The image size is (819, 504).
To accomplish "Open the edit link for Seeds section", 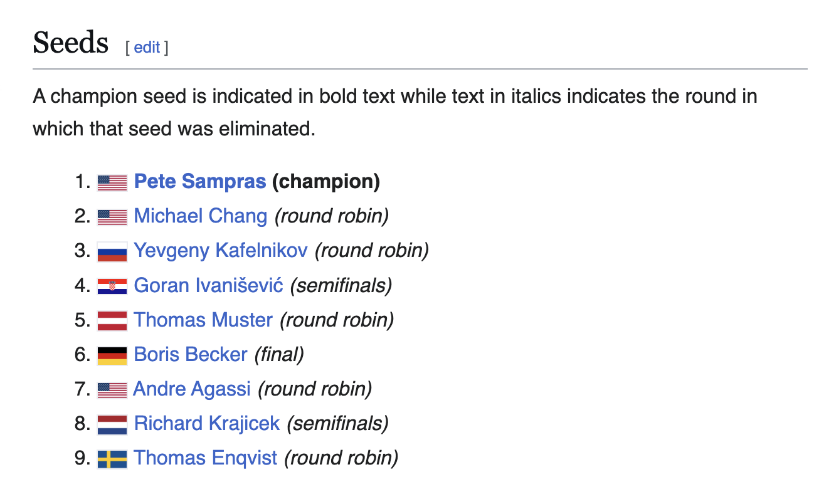I will 147,47.
